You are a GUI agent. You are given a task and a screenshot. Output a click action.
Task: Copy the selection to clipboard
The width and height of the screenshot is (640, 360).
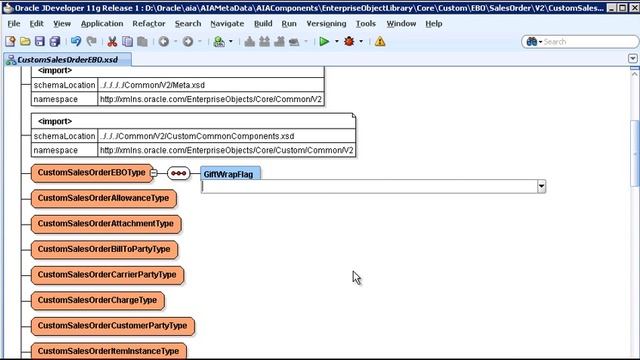127,41
